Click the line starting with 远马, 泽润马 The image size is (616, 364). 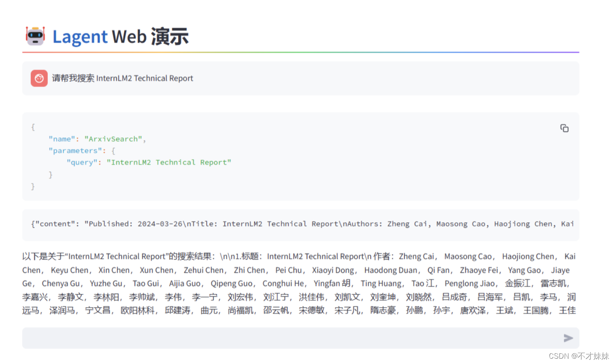click(299, 311)
